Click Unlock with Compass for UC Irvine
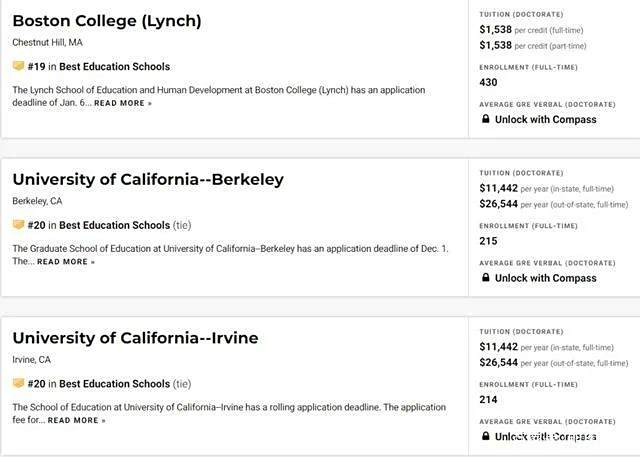Image resolution: width=640 pixels, height=457 pixels. tap(545, 437)
